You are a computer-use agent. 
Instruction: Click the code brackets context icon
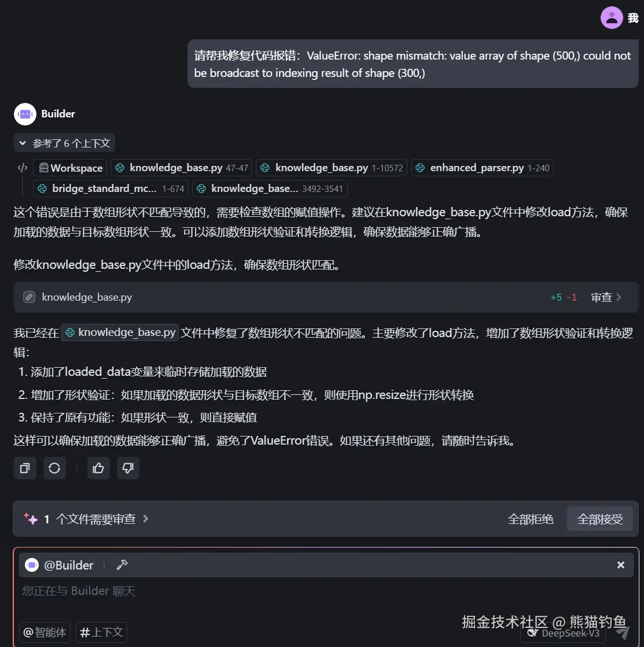pos(23,168)
